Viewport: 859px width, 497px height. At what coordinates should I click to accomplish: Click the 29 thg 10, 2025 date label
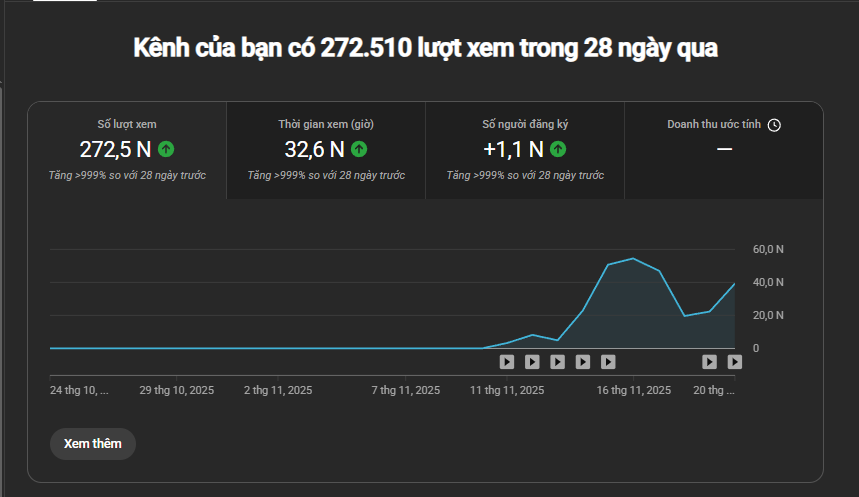[176, 390]
